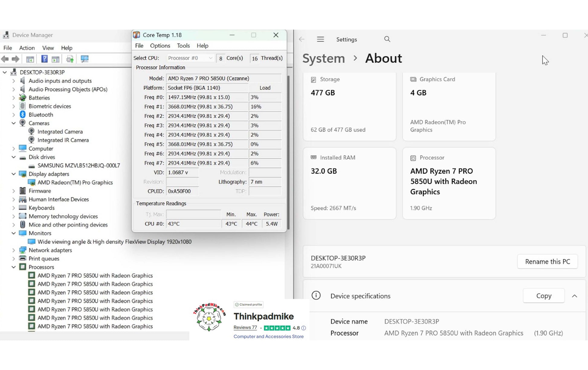The image size is (588, 370).
Task: Click Scan for hardware changes icon
Action: click(x=84, y=59)
